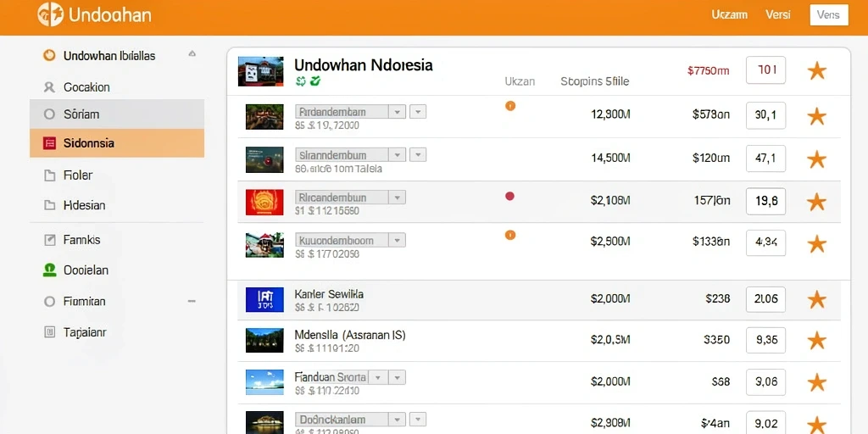868x434 pixels.
Task: Click the red emblem thumbnail of Rlrcandembun
Action: click(x=264, y=202)
